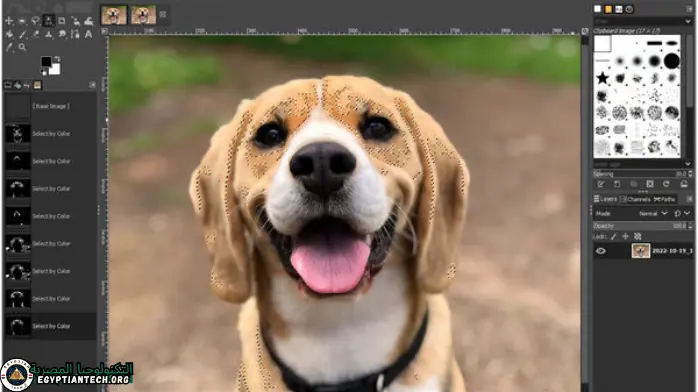Click the Refresh Brushes button

[666, 184]
